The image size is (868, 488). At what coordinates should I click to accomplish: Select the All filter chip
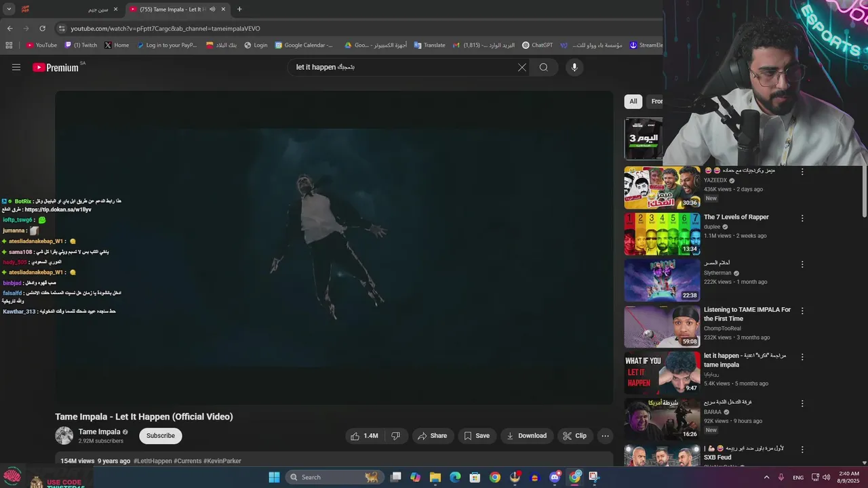[x=633, y=102]
